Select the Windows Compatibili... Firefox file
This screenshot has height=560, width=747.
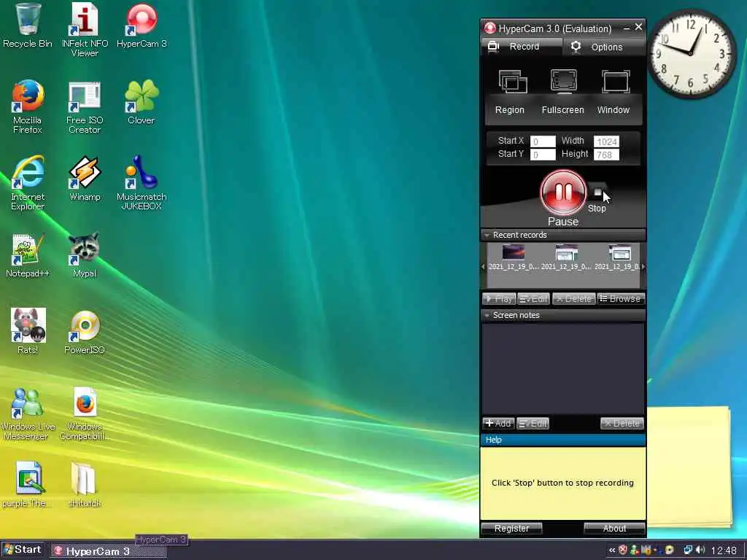coord(85,413)
